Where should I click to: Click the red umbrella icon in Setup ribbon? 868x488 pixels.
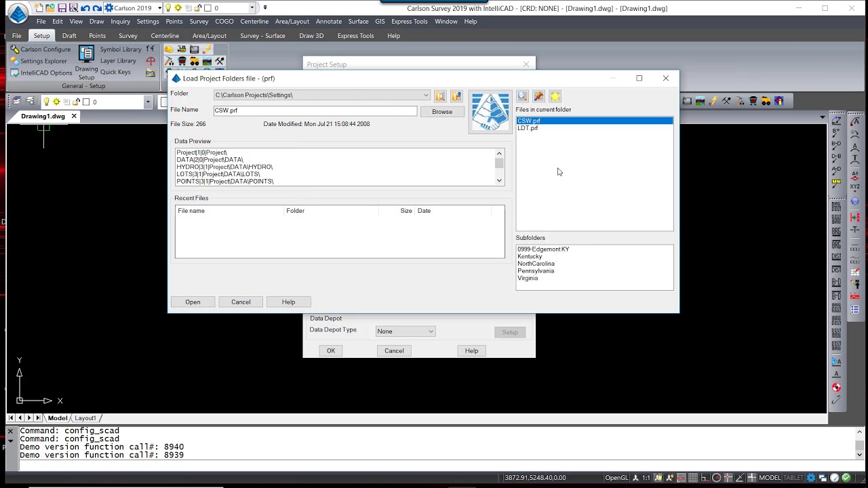[151, 61]
